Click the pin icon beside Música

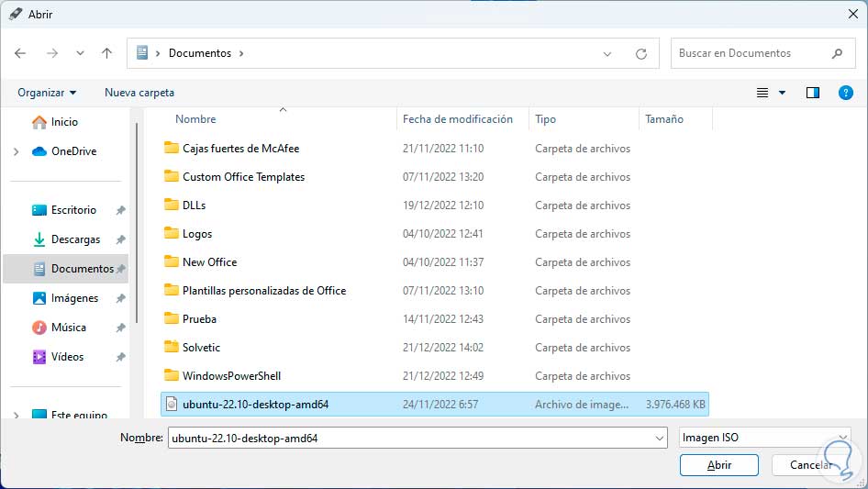(x=120, y=328)
